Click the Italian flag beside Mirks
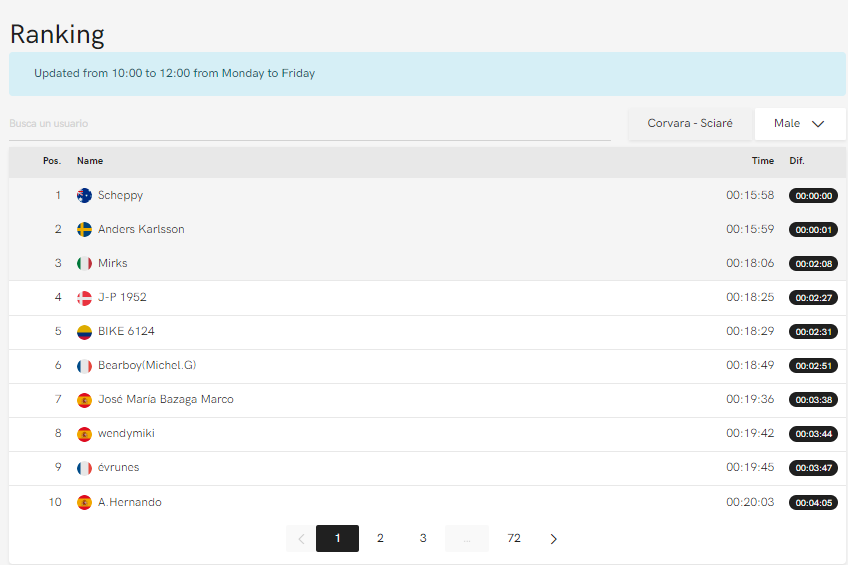The width and height of the screenshot is (848, 565). [x=84, y=263]
